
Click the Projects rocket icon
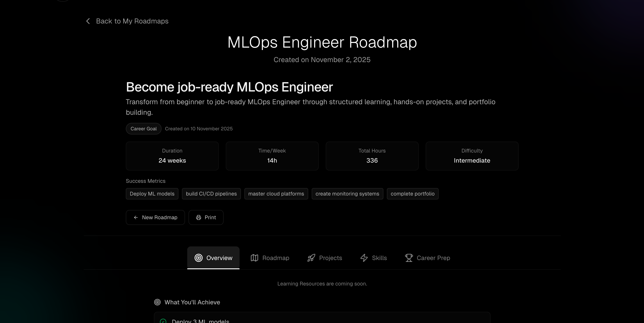pos(311,258)
